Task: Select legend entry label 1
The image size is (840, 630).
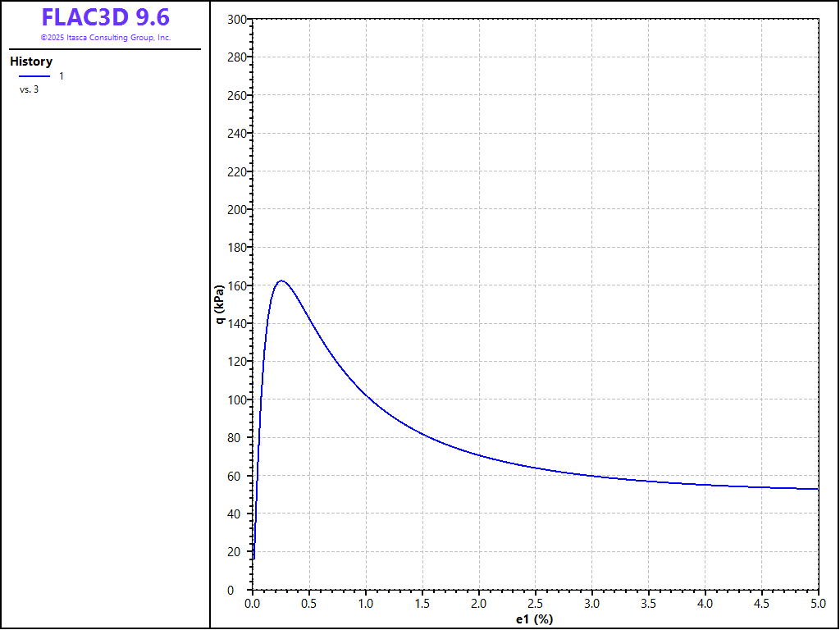Action: click(x=61, y=76)
